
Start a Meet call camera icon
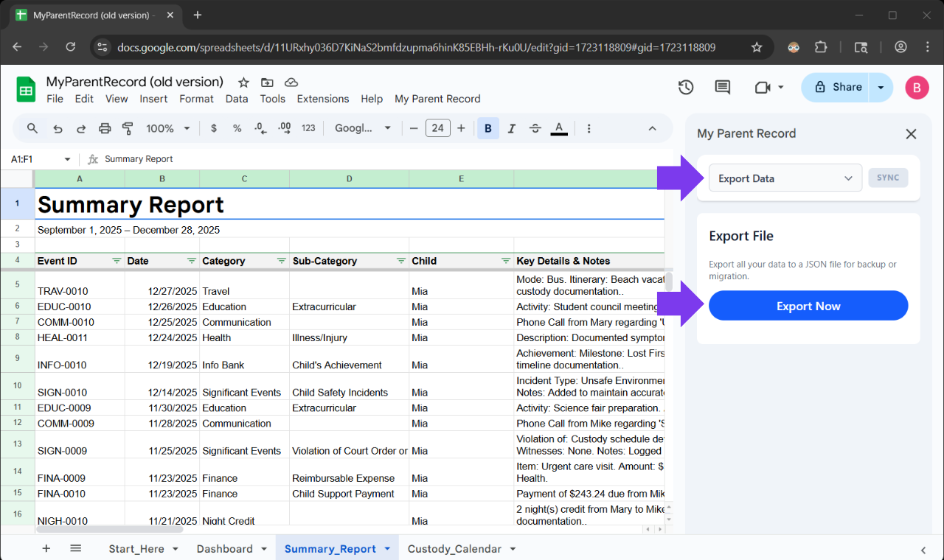point(763,87)
